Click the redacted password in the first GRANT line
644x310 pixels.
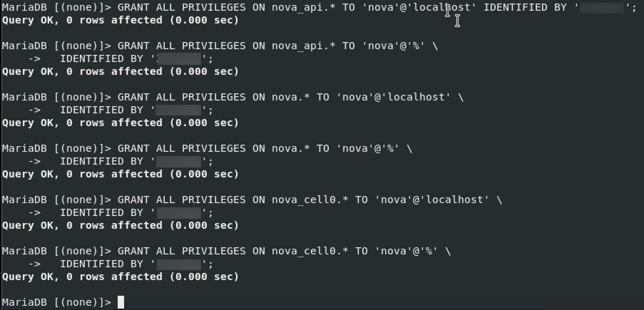[602, 7]
